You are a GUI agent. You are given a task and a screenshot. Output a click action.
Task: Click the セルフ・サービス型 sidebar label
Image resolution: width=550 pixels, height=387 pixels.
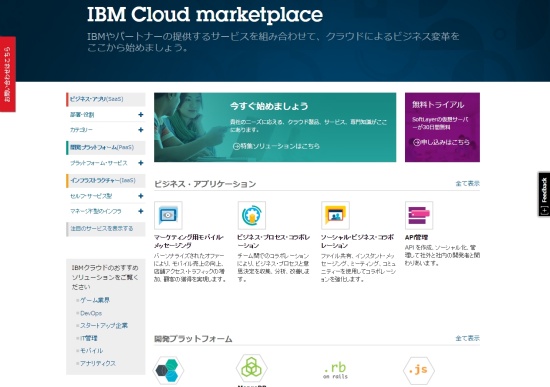point(91,196)
